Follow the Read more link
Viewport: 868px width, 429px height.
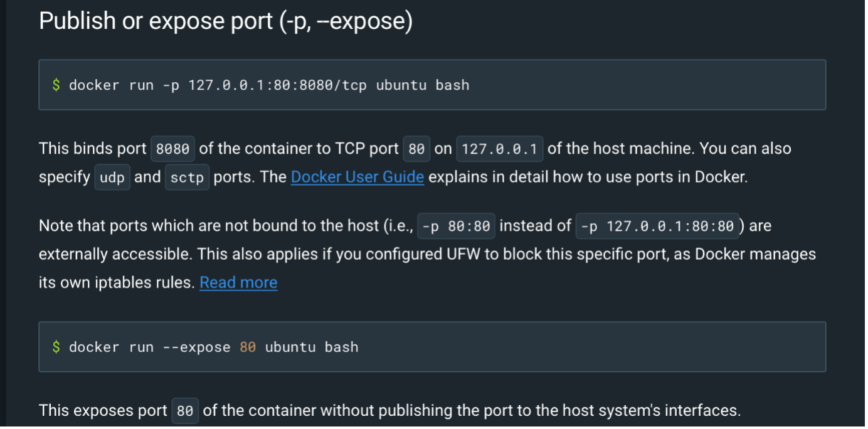[238, 282]
